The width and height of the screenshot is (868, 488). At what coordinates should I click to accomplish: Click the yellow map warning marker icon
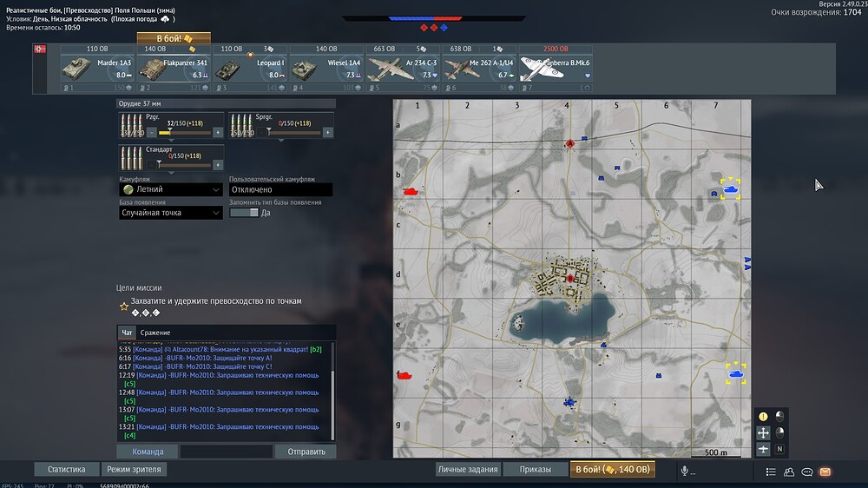(x=763, y=416)
